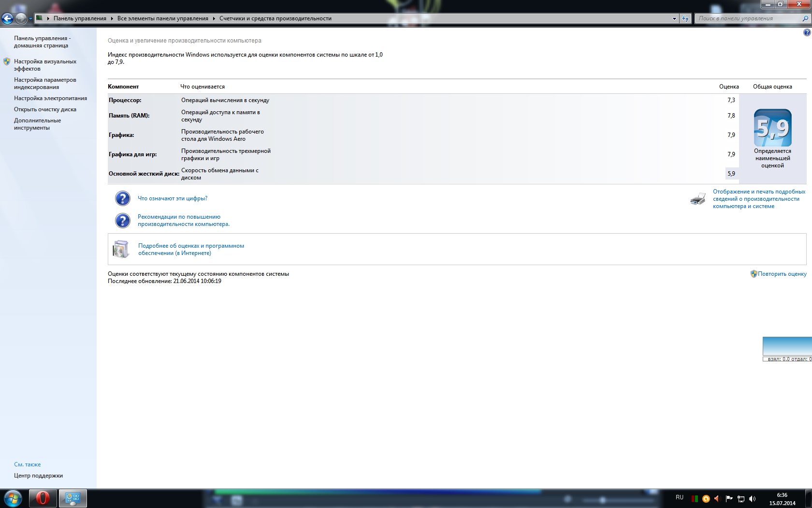812x508 pixels.
Task: Click the processor score value 7,3
Action: 731,100
